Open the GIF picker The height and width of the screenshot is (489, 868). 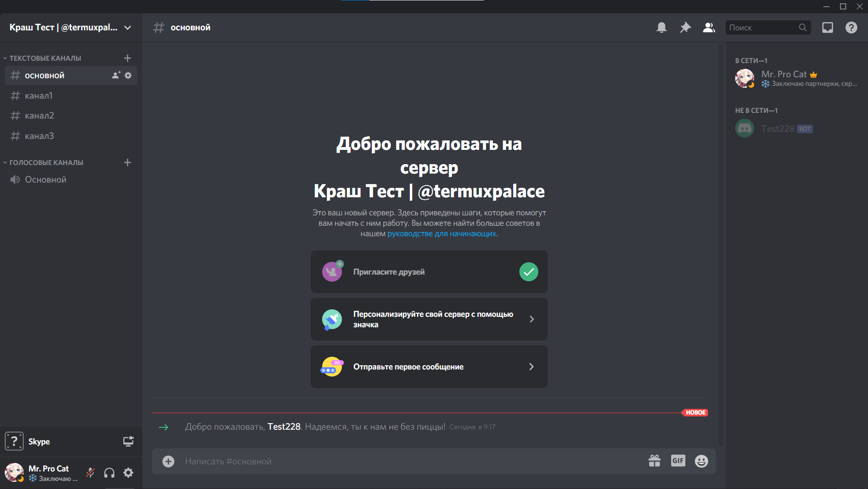(678, 461)
